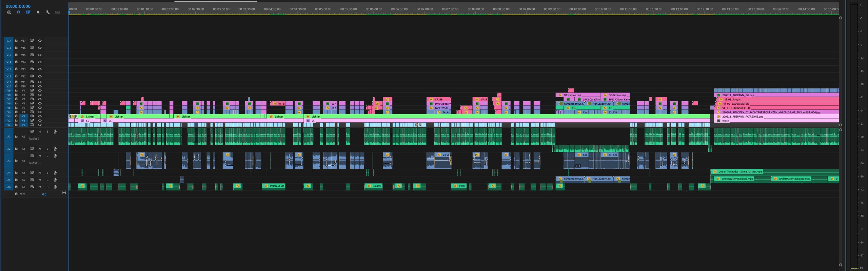Toggle the Snap magnet icon
The width and height of the screenshot is (868, 271).
[x=19, y=12]
